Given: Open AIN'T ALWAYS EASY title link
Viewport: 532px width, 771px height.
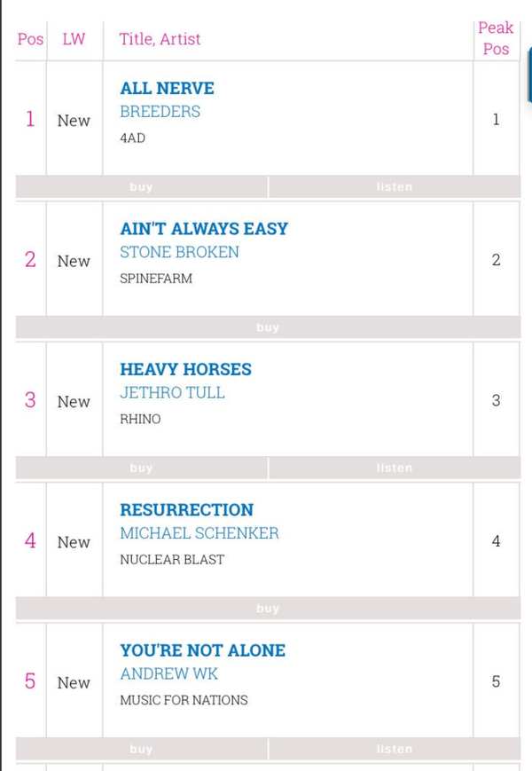Looking at the screenshot, I should pos(204,229).
